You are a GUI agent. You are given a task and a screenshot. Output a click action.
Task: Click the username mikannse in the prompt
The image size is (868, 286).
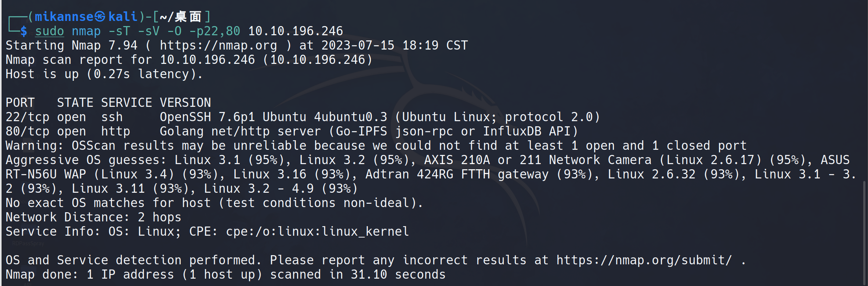click(64, 17)
